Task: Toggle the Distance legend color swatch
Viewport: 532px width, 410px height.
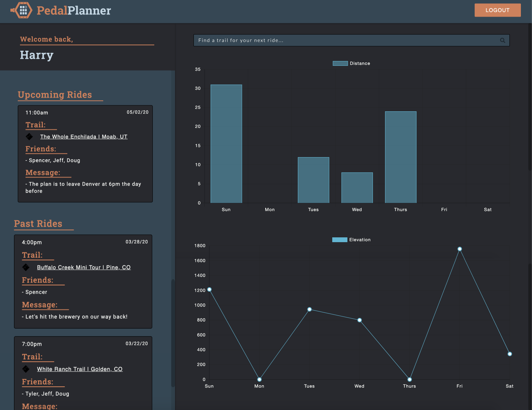Action: 340,63
